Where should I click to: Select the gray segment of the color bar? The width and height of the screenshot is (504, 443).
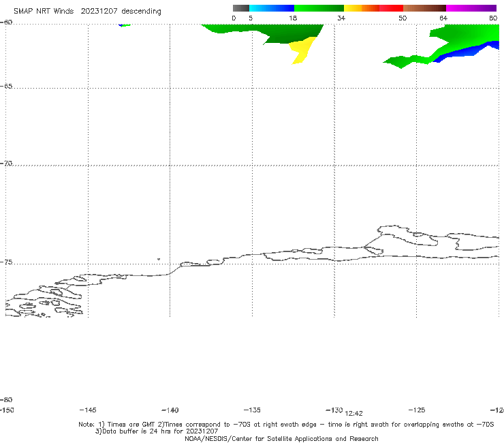[x=241, y=8]
